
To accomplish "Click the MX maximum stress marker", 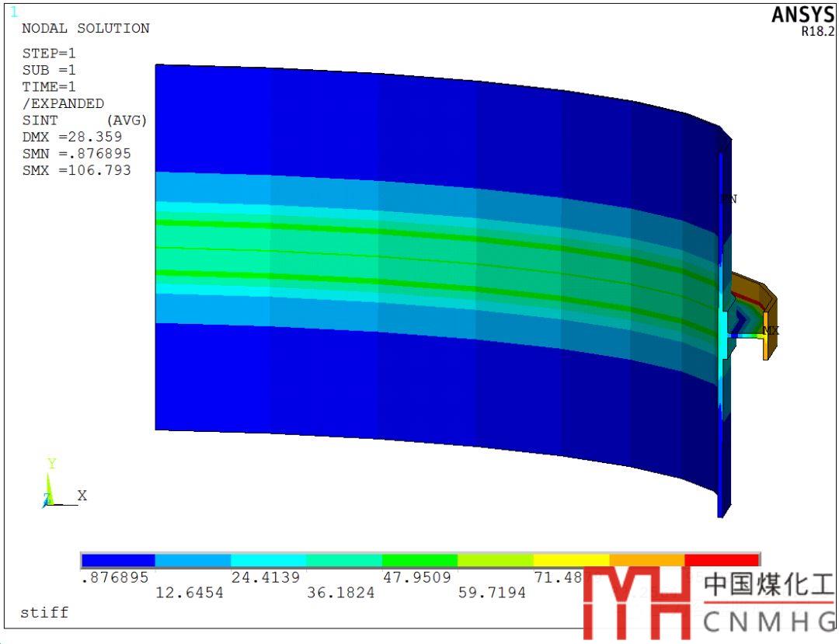I will click(x=770, y=331).
